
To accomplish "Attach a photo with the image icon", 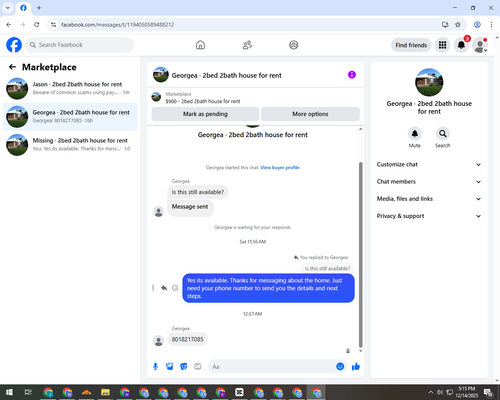I will (170, 367).
